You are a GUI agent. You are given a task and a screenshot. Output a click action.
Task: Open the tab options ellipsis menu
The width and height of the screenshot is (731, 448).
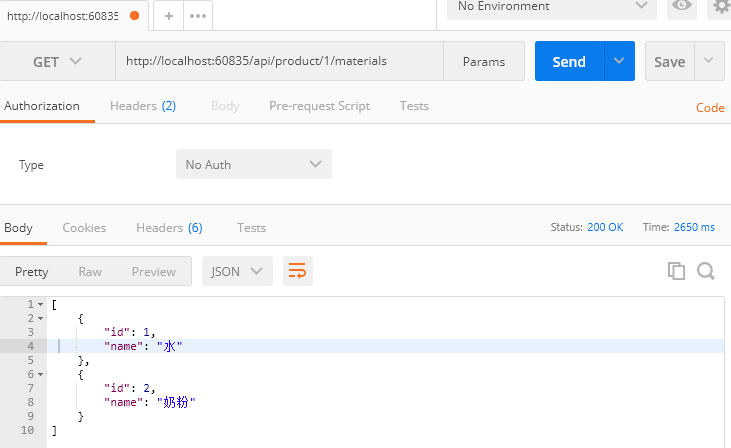click(198, 16)
